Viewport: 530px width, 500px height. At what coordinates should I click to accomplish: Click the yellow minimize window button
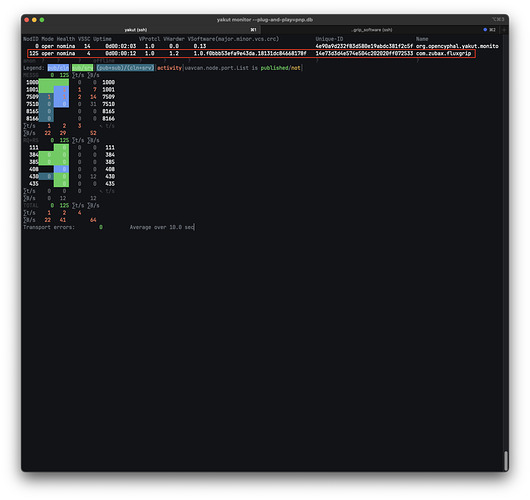(34, 20)
